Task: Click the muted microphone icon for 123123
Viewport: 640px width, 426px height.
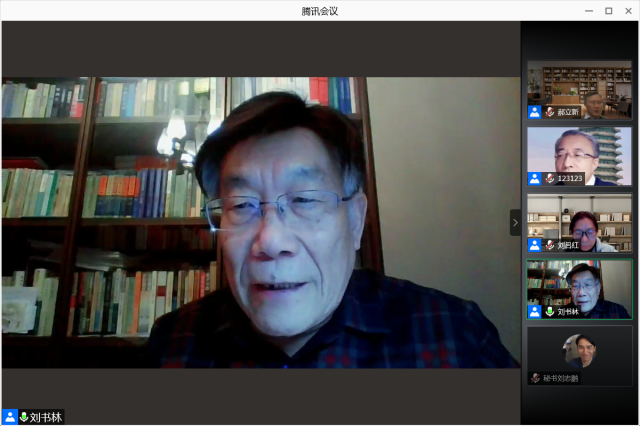Action: 549,178
